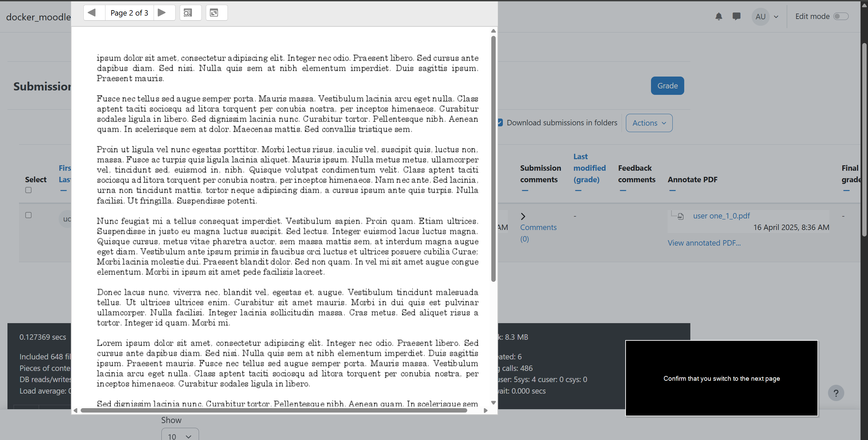Screen dimensions: 868x440
Task: Click the Feedback comments column header
Action: [636, 174]
